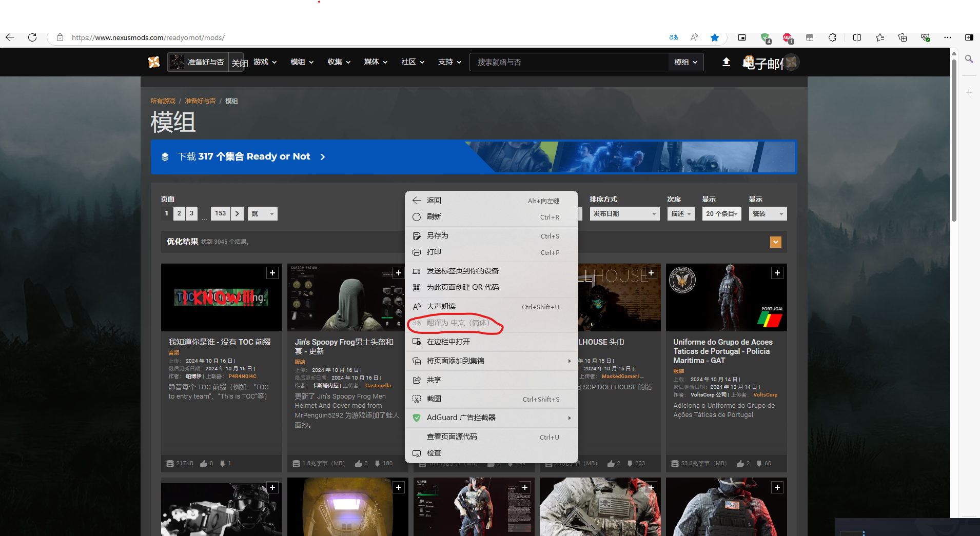
Task: Open the 下载 317 个集合 Ready or Not banner
Action: point(474,156)
